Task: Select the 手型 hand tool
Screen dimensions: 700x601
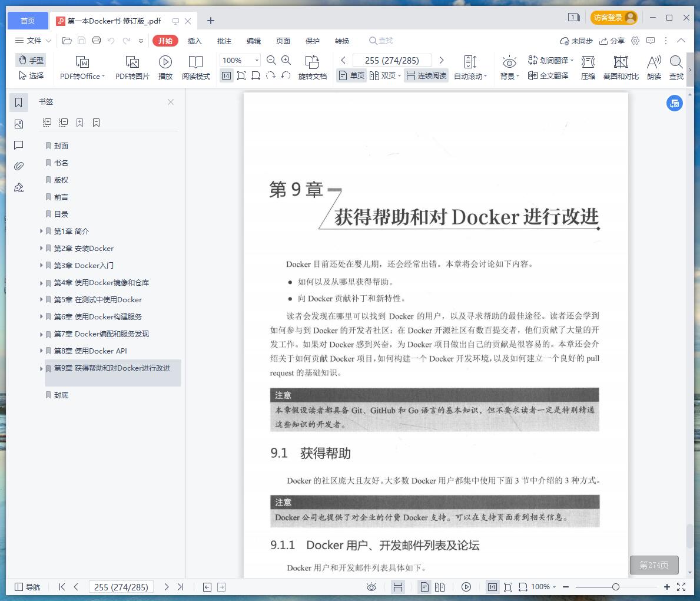Action: [31, 60]
